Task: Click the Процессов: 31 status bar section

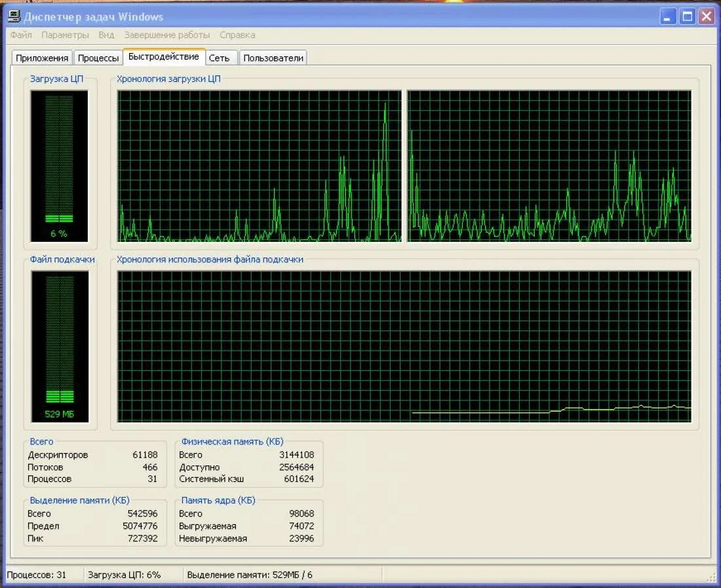Action: 37,575
